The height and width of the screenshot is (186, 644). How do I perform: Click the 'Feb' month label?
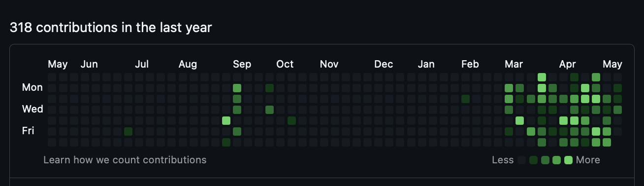[x=470, y=64]
